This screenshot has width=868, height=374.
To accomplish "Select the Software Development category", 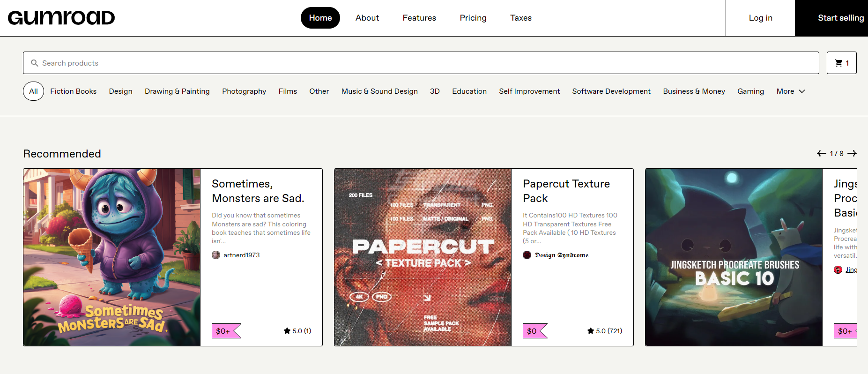I will [x=611, y=91].
